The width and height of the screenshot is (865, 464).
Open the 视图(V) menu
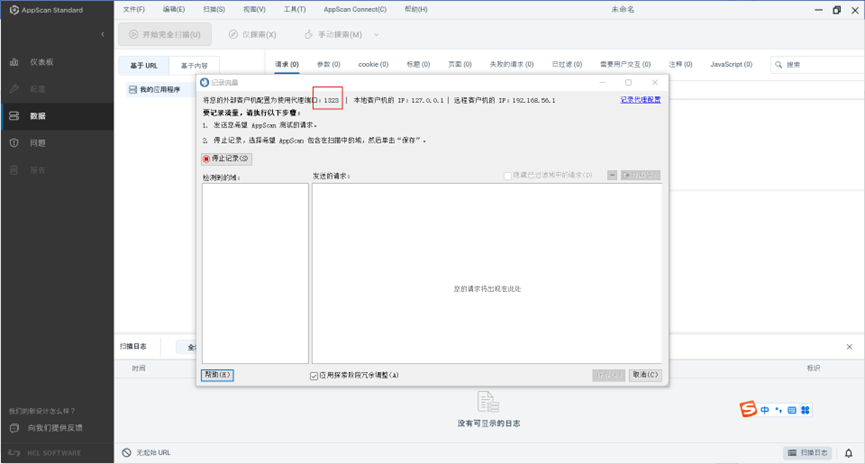coord(254,9)
